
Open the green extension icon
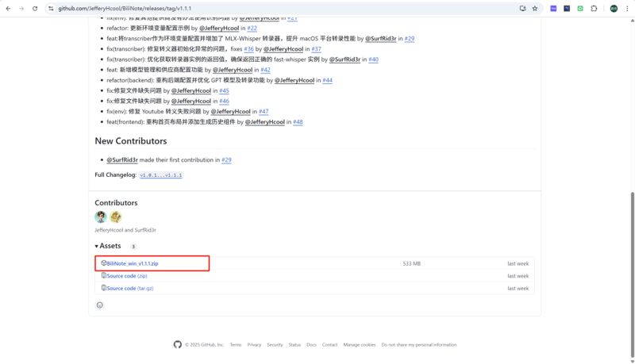click(580, 9)
